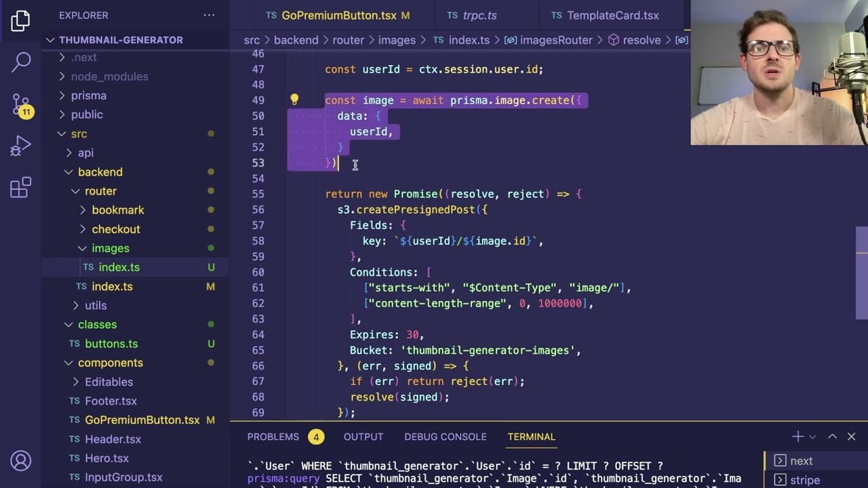Maximize the panel with the up chevron
Screen dimensions: 868x488
[832, 436]
